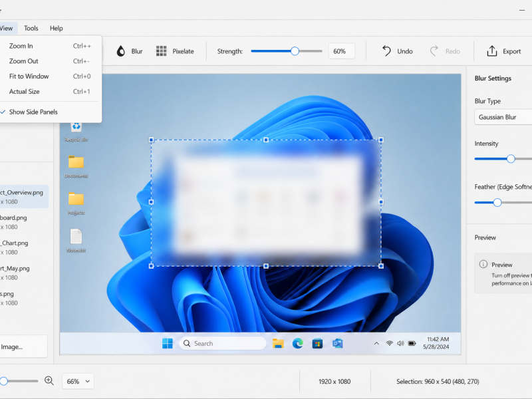Image resolution: width=532 pixels, height=399 pixels.
Task: Click the Preview info icon
Action: 483,264
